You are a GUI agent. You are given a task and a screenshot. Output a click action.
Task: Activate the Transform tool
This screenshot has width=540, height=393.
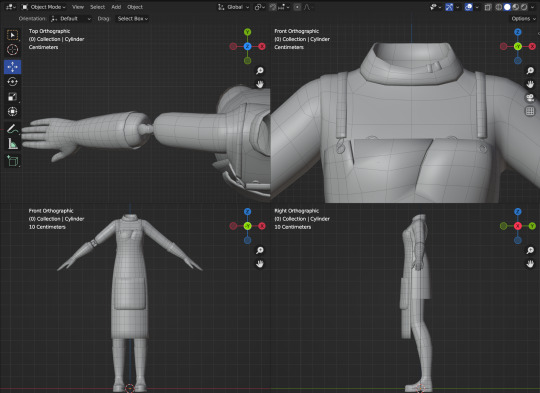[x=12, y=111]
